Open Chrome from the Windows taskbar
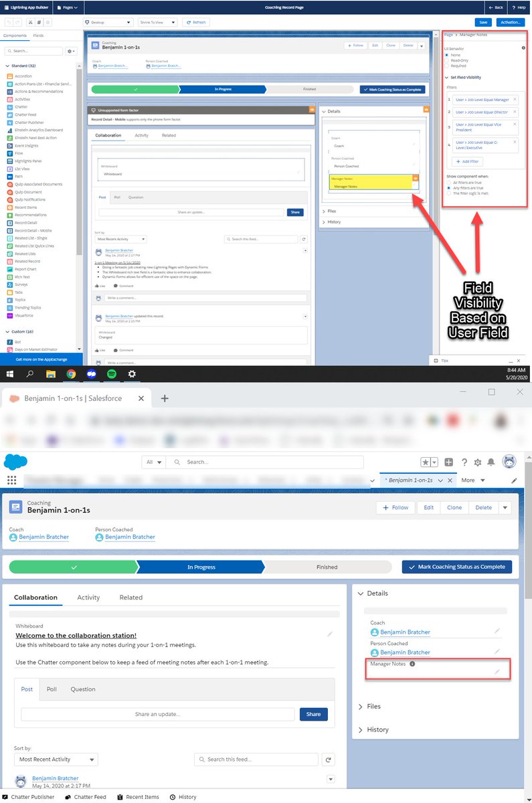Viewport: 532px width, 803px height. pos(71,374)
